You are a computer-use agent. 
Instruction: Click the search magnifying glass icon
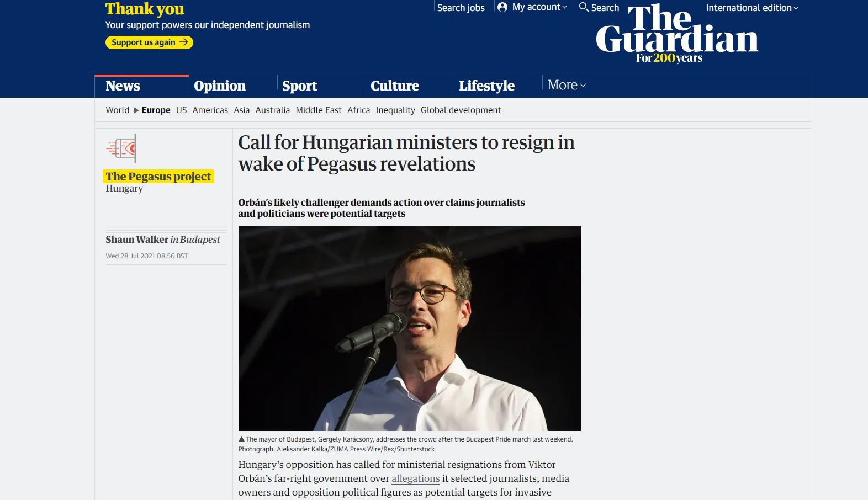584,7
